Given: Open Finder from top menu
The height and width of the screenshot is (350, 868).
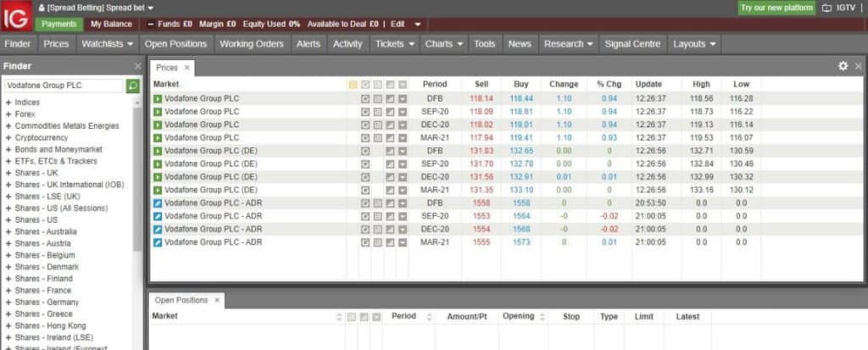Looking at the screenshot, I should (18, 44).
